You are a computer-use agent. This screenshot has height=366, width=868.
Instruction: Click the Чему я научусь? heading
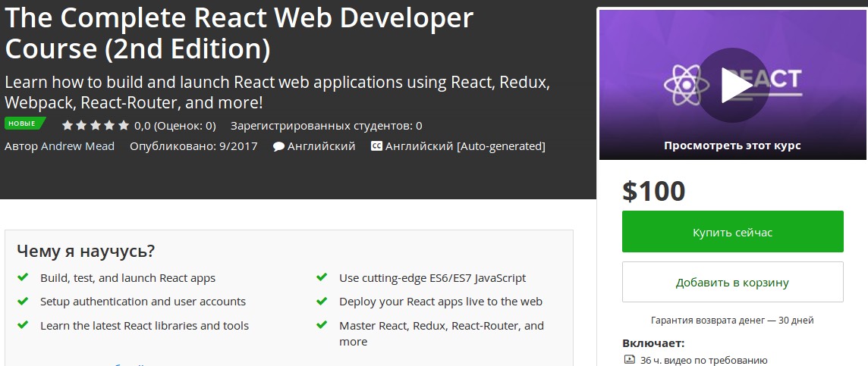click(86, 251)
